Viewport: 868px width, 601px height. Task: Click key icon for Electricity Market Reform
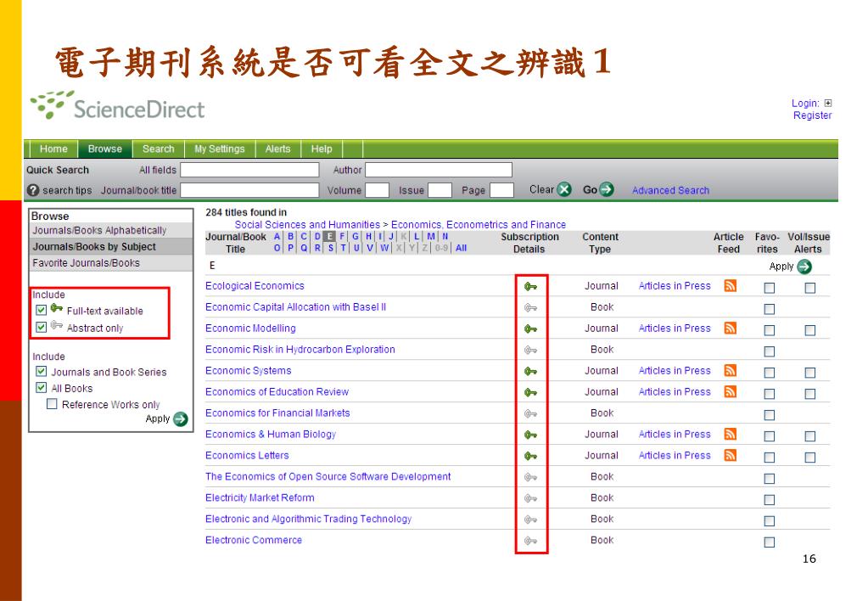pos(531,498)
